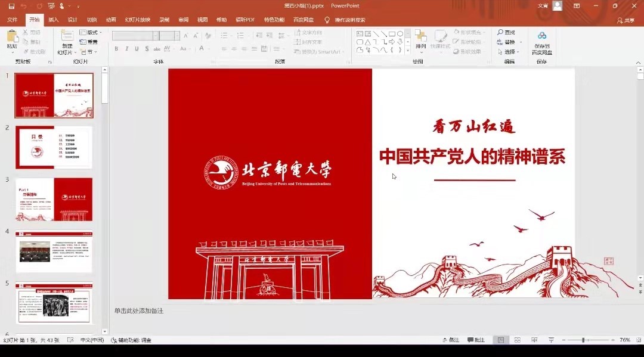Reset the slide layout with 重置
Viewport: 644px width, 357px height.
tap(89, 42)
